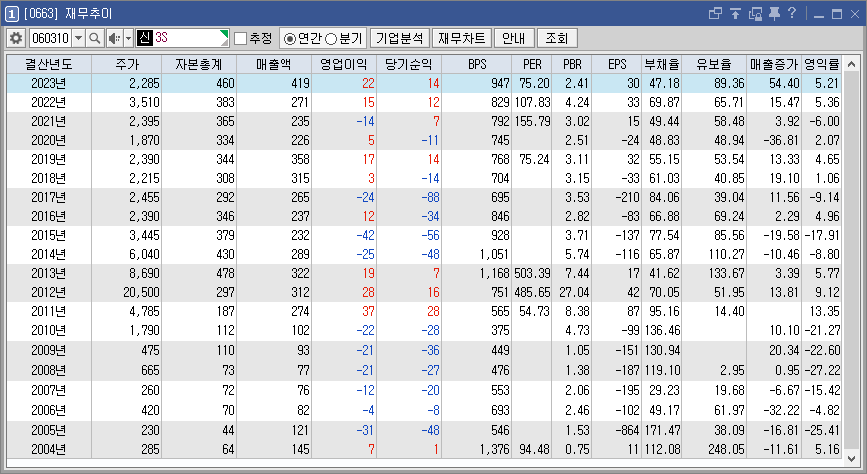
Task: Click the 171.47 부채율 value
Action: click(x=662, y=430)
